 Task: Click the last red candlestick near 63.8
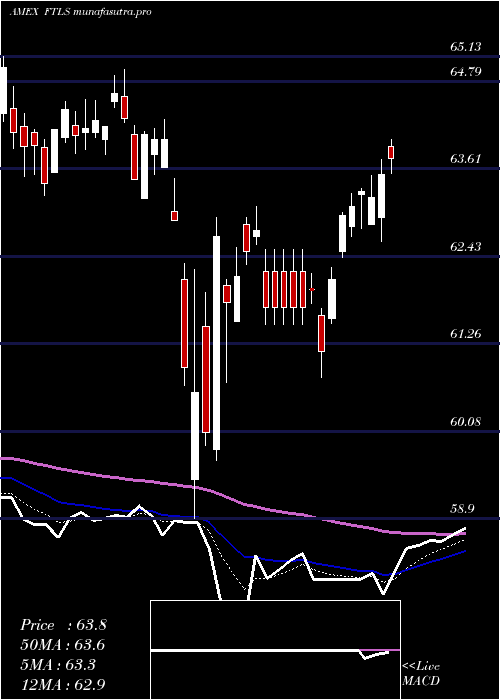tap(392, 152)
